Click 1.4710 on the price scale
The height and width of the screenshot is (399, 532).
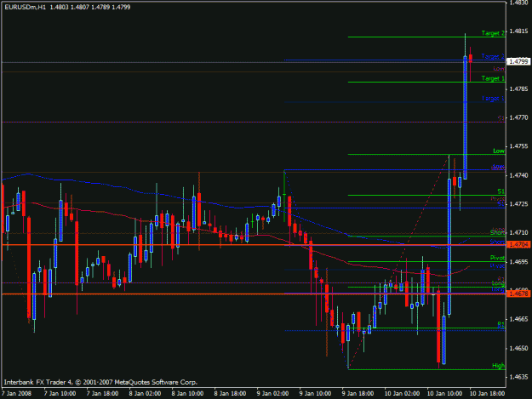click(x=518, y=233)
